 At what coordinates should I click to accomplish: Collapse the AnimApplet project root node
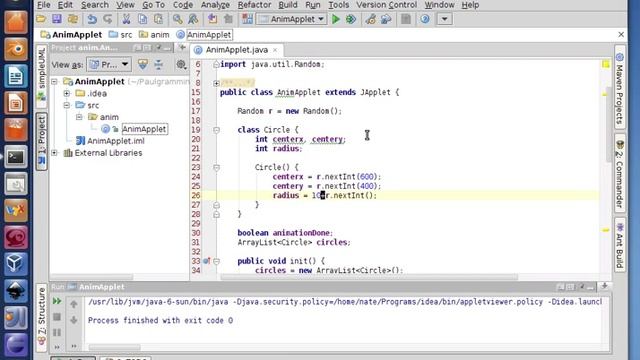[x=54, y=82]
